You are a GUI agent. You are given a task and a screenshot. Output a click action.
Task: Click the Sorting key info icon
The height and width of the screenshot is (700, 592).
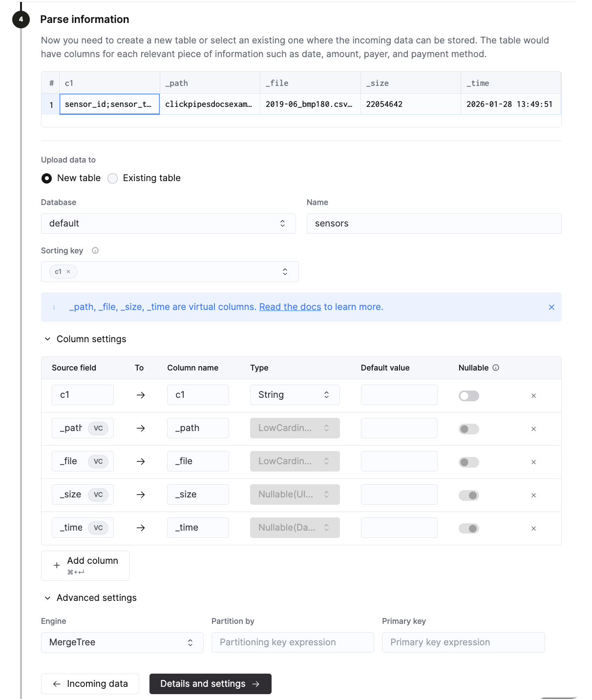pos(95,250)
